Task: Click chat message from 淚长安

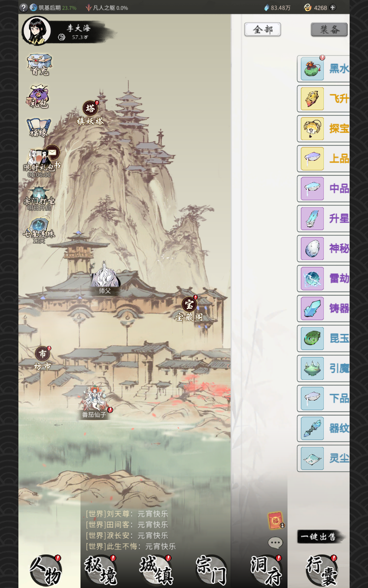Action: pyautogui.click(x=127, y=536)
